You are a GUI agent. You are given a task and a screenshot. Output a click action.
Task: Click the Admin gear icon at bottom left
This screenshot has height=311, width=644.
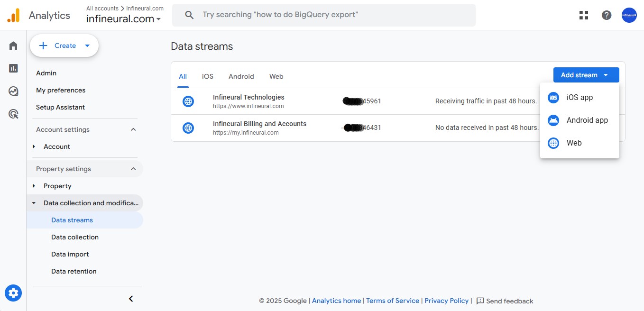[13, 293]
